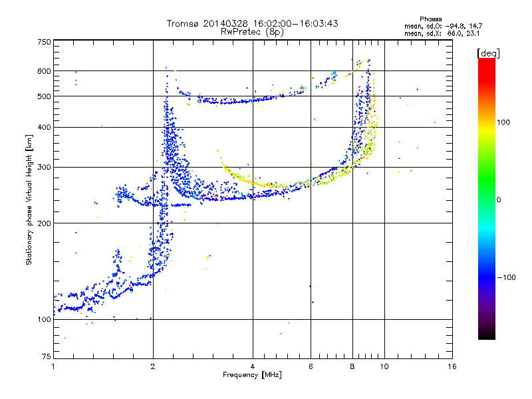Click the y-axis tick label "750"
This screenshot has height=399, width=532.
(44, 42)
